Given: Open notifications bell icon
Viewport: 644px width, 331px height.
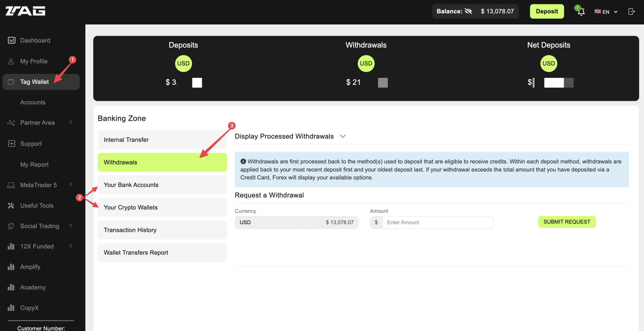Looking at the screenshot, I should click(581, 12).
